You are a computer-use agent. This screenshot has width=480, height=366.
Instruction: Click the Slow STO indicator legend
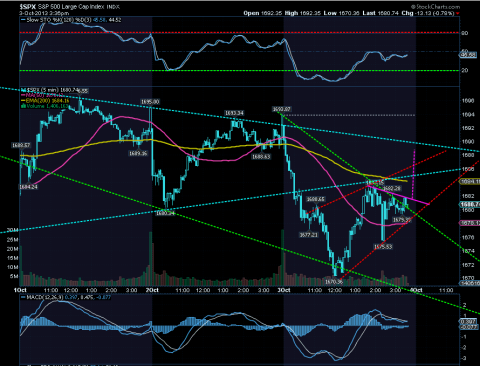pyautogui.click(x=71, y=20)
